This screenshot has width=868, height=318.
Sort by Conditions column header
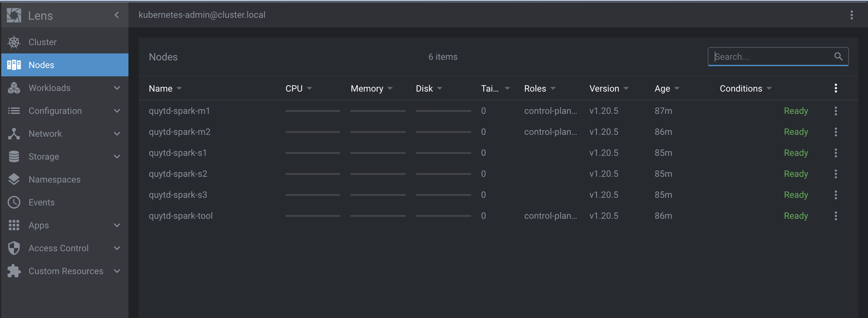pos(745,89)
